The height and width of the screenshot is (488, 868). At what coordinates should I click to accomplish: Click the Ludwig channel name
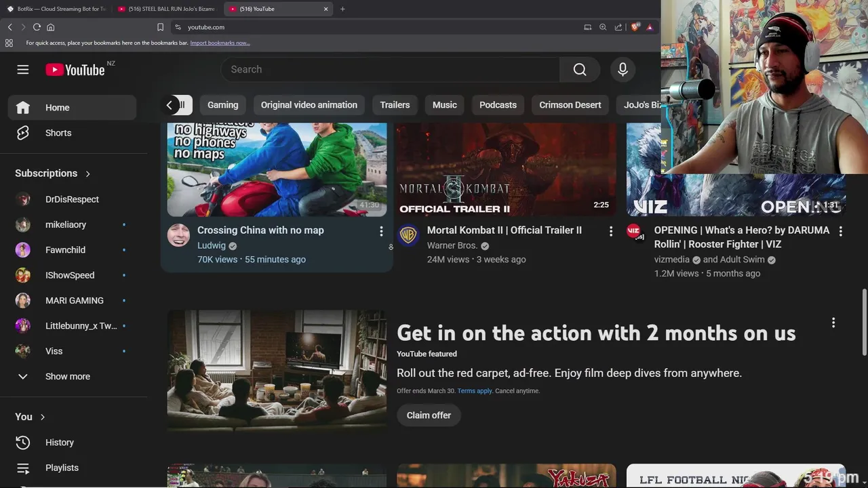212,245
